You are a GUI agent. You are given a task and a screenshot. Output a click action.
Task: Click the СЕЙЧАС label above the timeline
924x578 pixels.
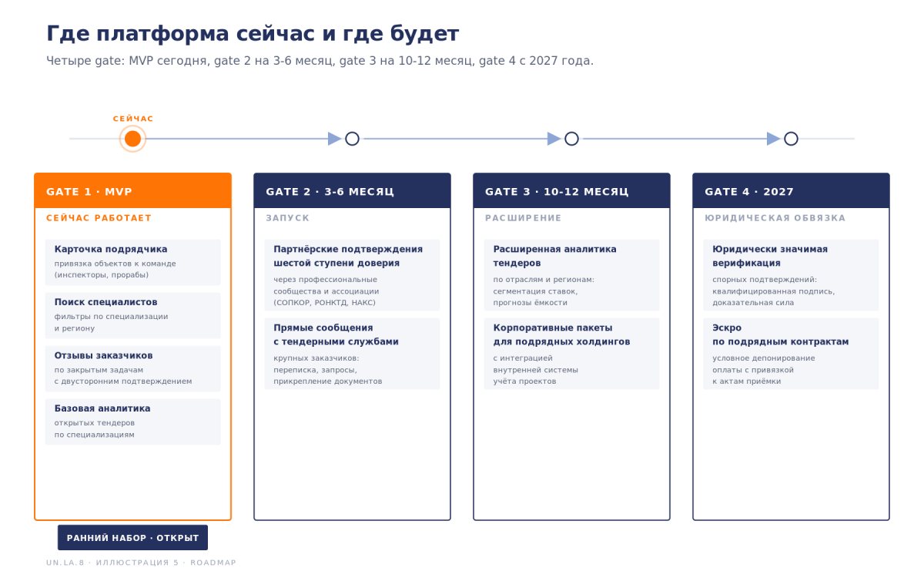pyautogui.click(x=133, y=119)
